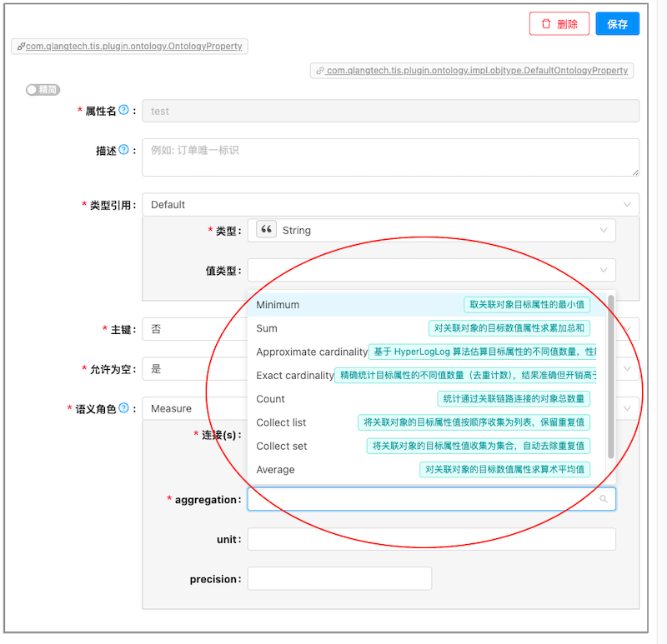Select Collect set option

(x=426, y=446)
